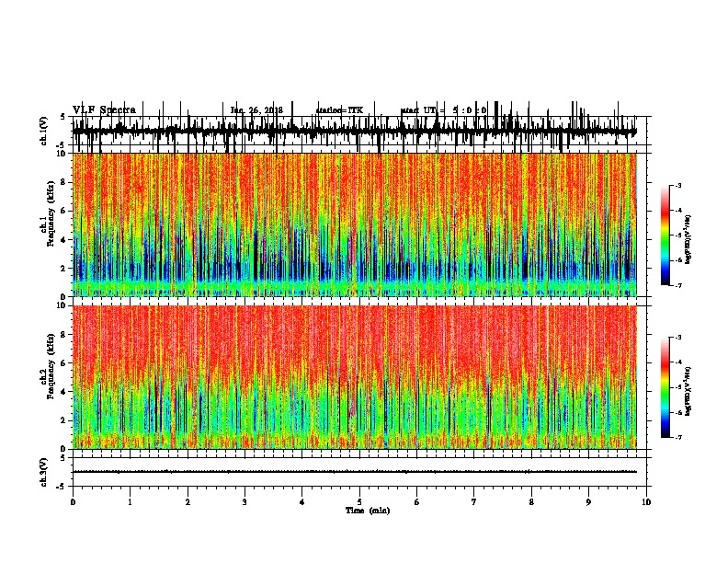This screenshot has height=563, width=728.
Task: Click the "2" kHz tick of ch.2 spectrogram
Action: click(64, 420)
